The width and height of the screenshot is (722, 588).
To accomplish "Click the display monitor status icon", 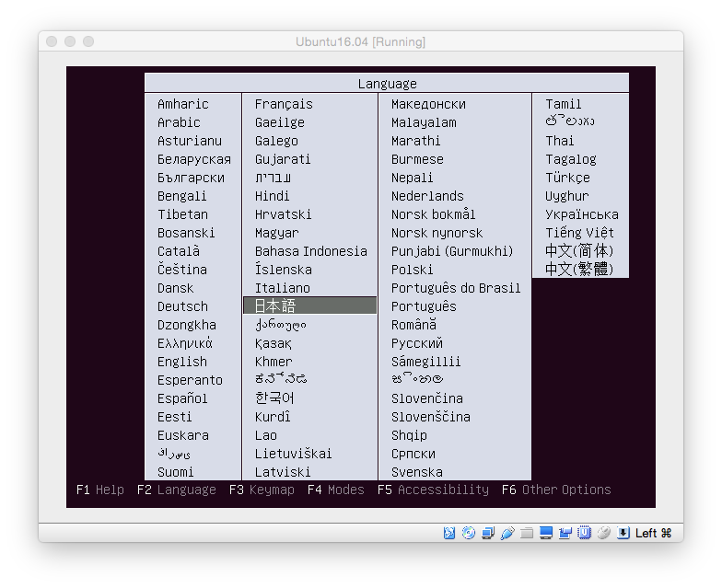I will coord(545,533).
